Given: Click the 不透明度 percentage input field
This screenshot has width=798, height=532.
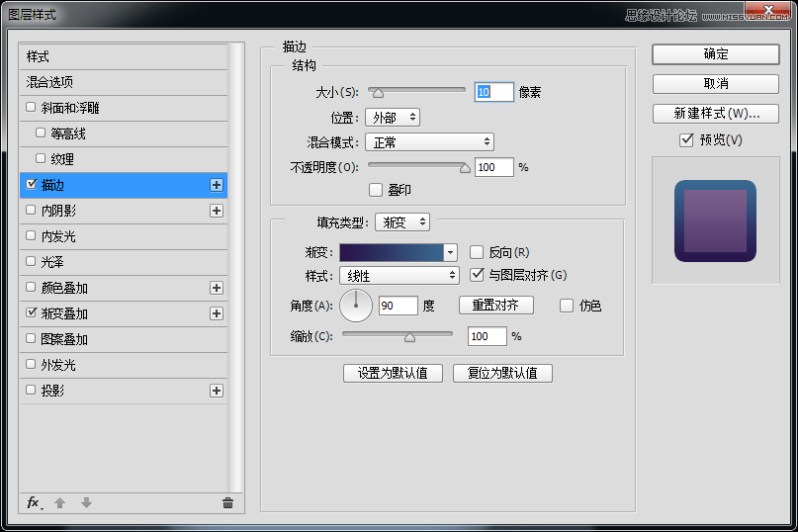Looking at the screenshot, I should tap(493, 167).
